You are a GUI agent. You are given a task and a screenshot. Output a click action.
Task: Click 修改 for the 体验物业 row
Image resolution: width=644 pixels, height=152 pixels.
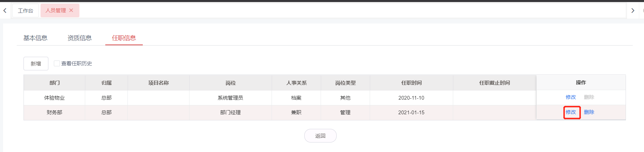[571, 97]
